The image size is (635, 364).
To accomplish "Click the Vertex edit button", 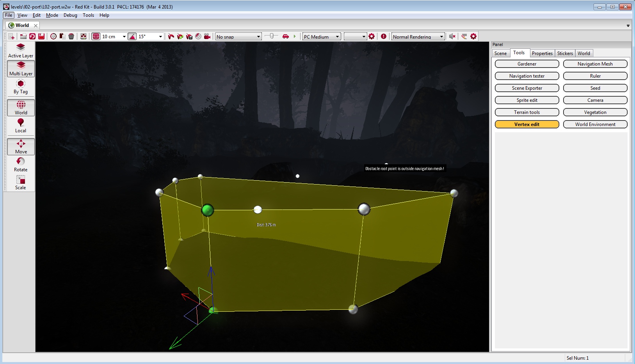I will coord(527,124).
